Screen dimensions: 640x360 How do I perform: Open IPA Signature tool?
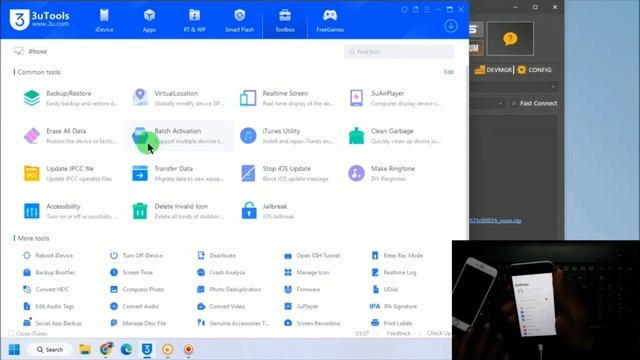pos(393,306)
